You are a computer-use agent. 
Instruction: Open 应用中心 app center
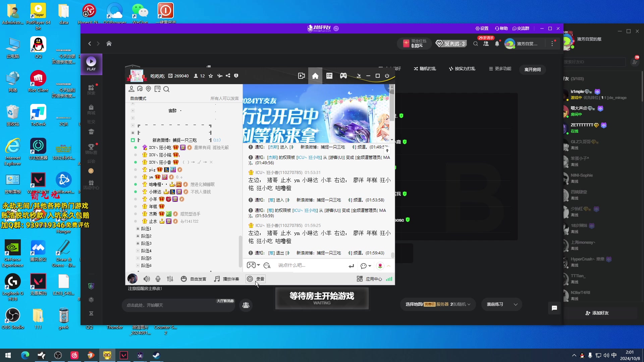point(369,279)
